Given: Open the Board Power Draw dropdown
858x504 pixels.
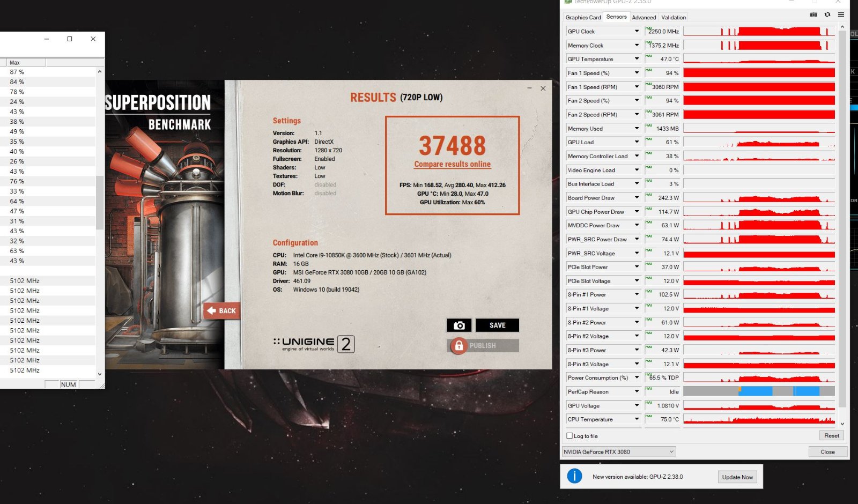Looking at the screenshot, I should [637, 197].
